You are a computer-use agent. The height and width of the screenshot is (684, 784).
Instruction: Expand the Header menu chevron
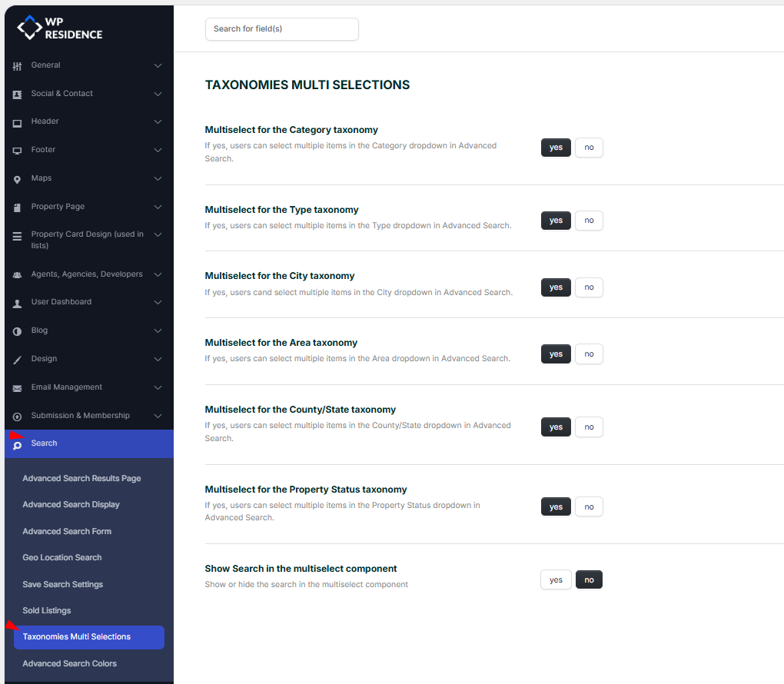pyautogui.click(x=158, y=121)
